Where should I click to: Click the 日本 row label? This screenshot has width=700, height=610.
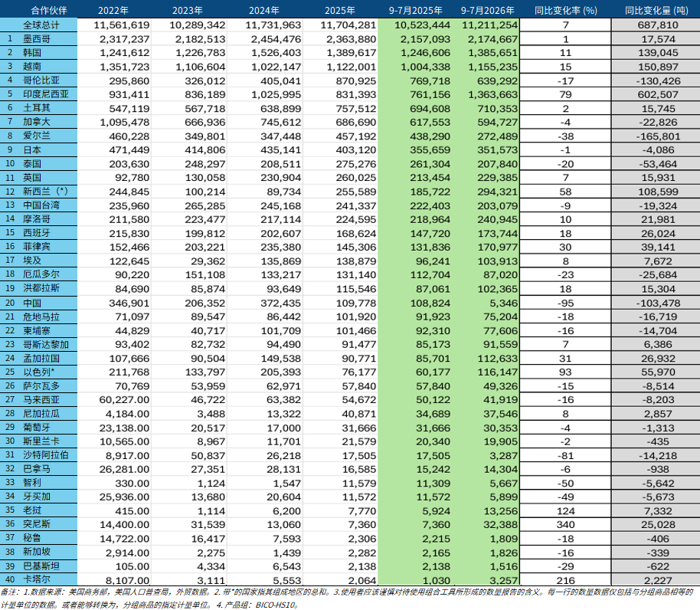click(x=32, y=149)
